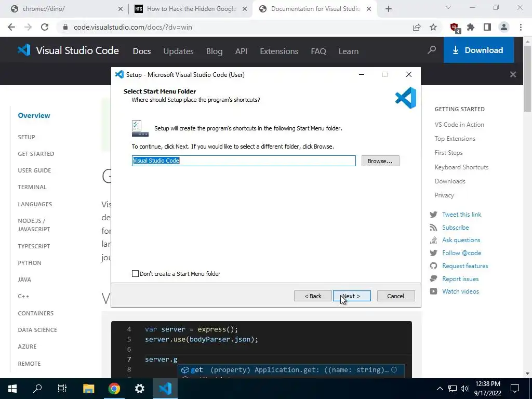Click Next in the Setup dialog
Image resolution: width=532 pixels, height=399 pixels.
click(x=352, y=296)
